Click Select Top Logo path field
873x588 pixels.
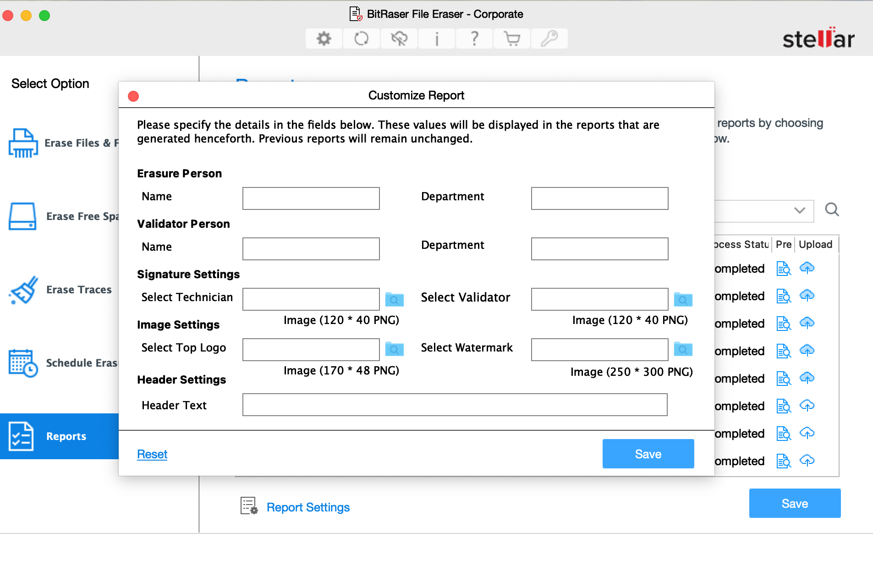click(x=311, y=350)
